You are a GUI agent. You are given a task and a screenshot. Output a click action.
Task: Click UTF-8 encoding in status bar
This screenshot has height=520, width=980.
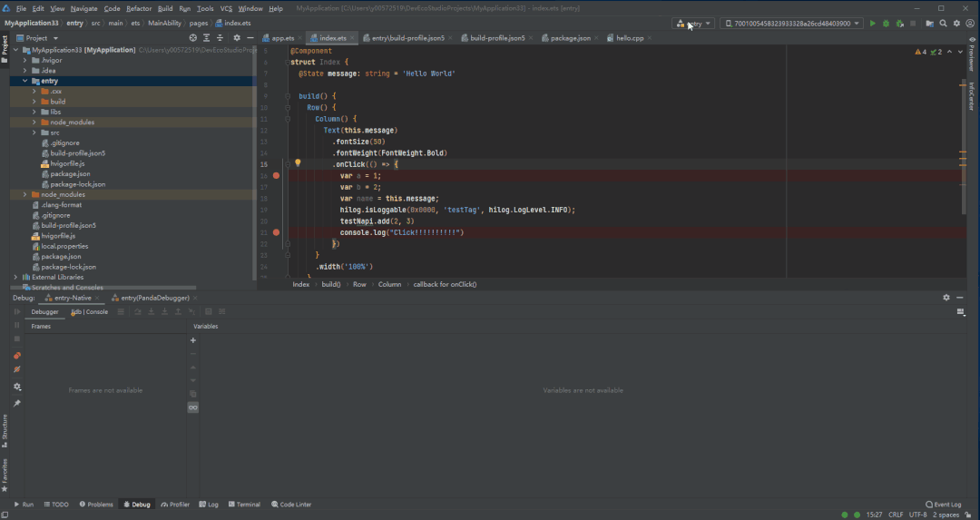(917, 515)
